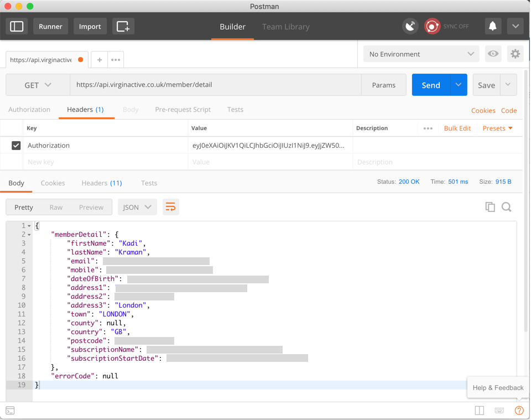Show keyboard shortcuts icon
Image resolution: width=531 pixels, height=420 pixels.
tap(499, 411)
